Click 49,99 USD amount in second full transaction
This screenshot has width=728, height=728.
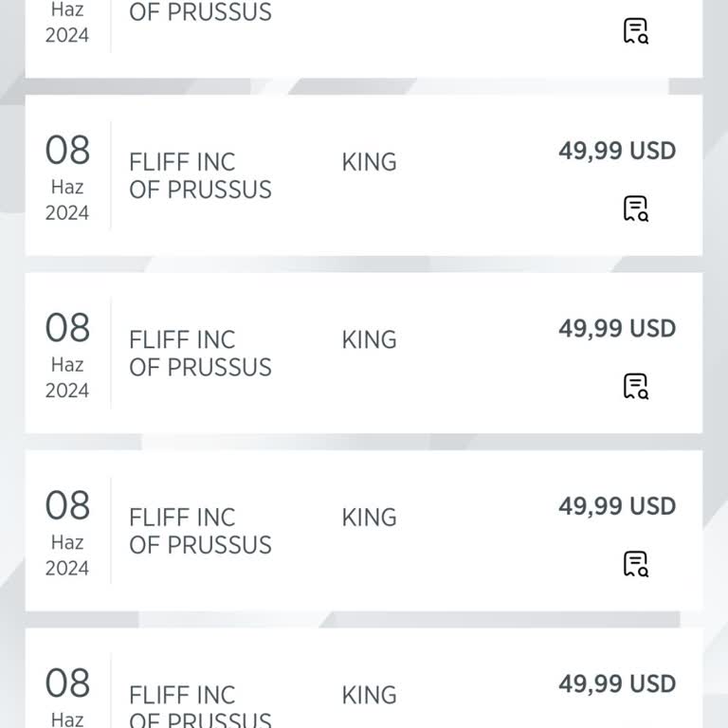tap(617, 329)
